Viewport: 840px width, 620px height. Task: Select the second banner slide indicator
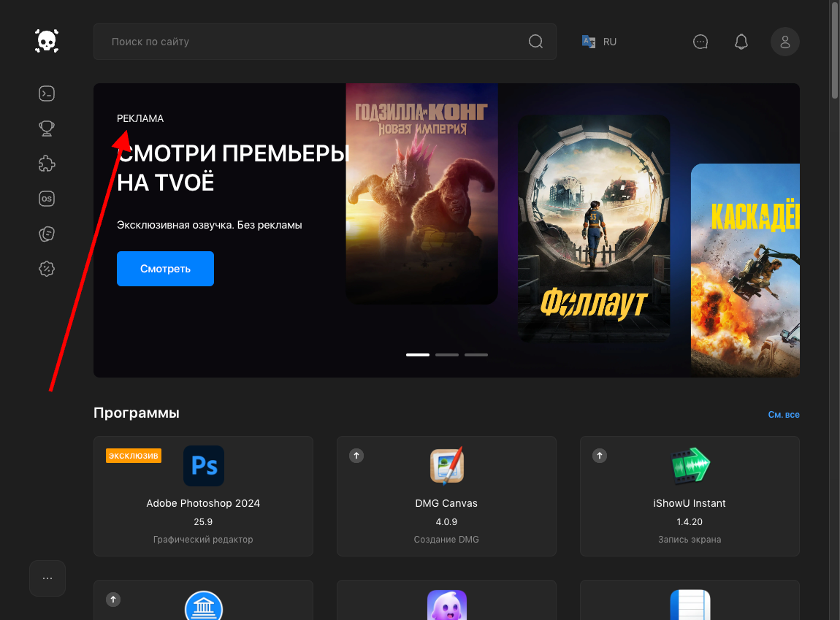coord(447,354)
